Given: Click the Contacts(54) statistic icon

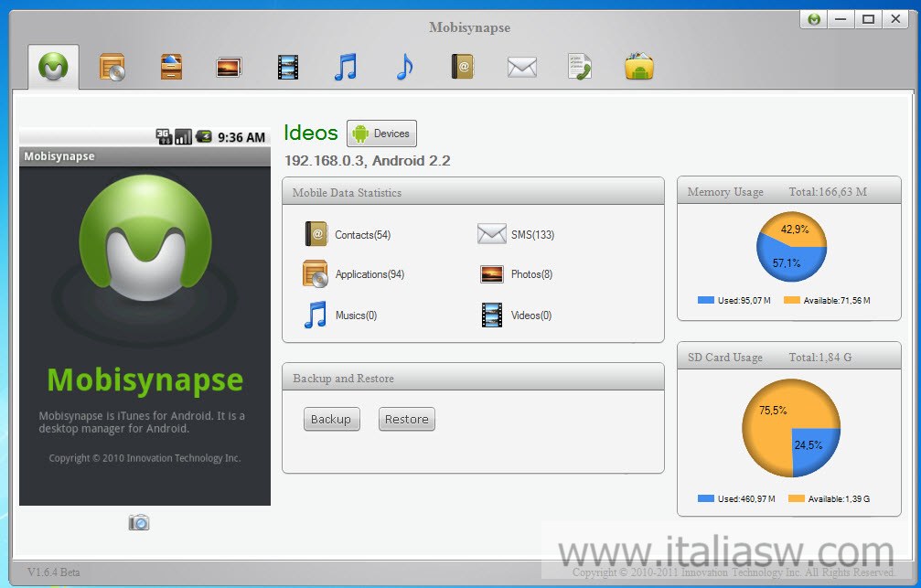Looking at the screenshot, I should tap(316, 234).
